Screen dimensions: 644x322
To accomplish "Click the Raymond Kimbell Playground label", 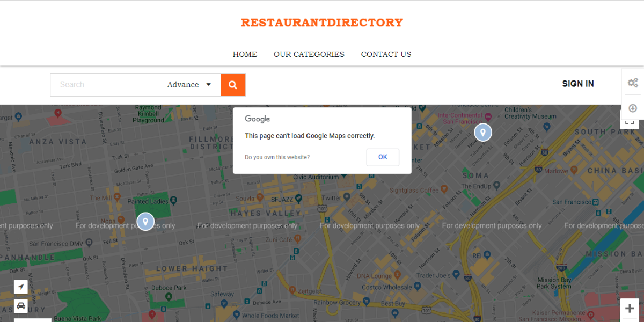I will click(148, 114).
